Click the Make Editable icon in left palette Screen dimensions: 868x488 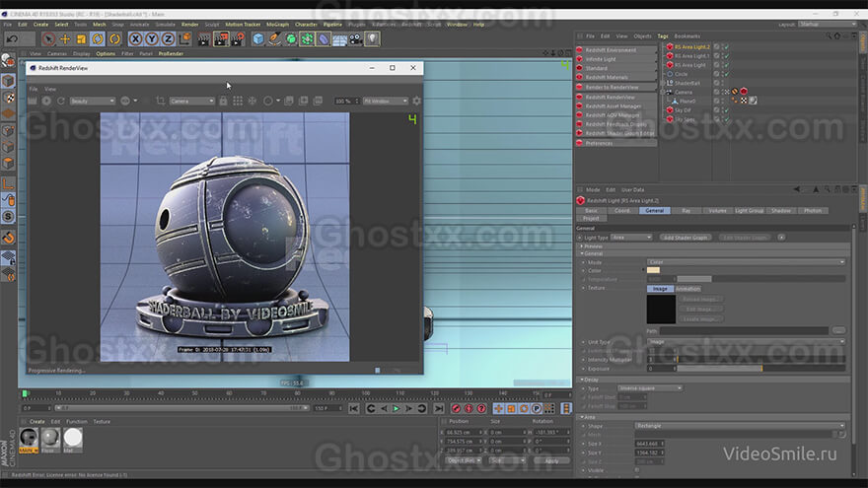coord(8,61)
